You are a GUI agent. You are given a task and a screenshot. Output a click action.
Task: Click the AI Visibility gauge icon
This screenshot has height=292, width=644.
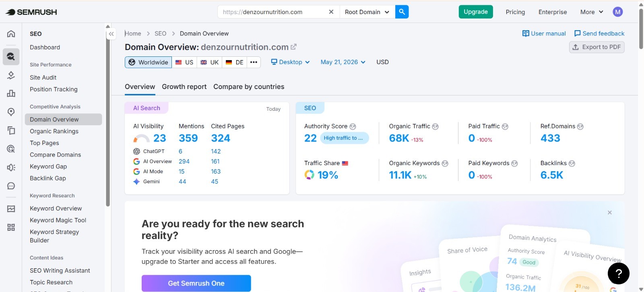pos(141,139)
